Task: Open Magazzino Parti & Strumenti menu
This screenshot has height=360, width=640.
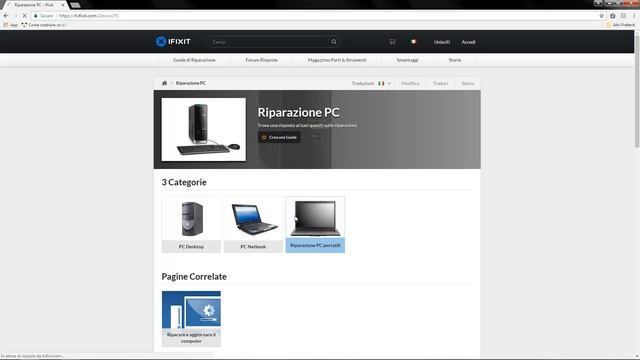Action: point(337,60)
